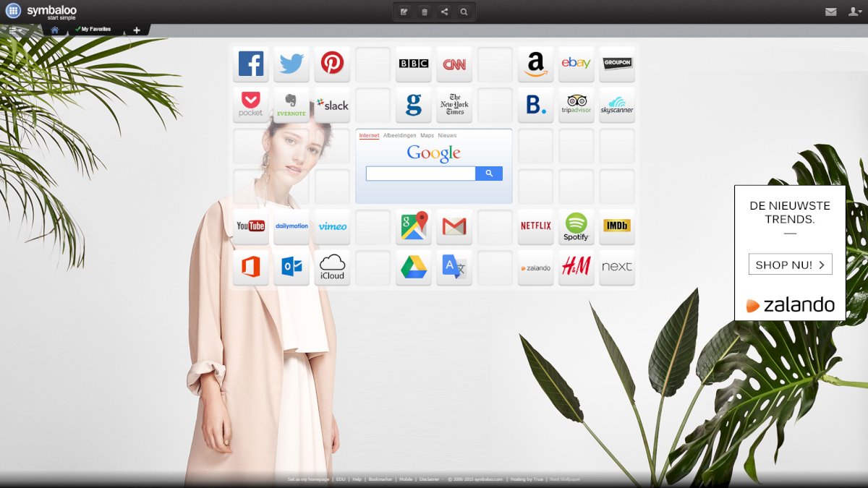868x488 pixels.
Task: Open the Help footer link
Action: coord(357,479)
